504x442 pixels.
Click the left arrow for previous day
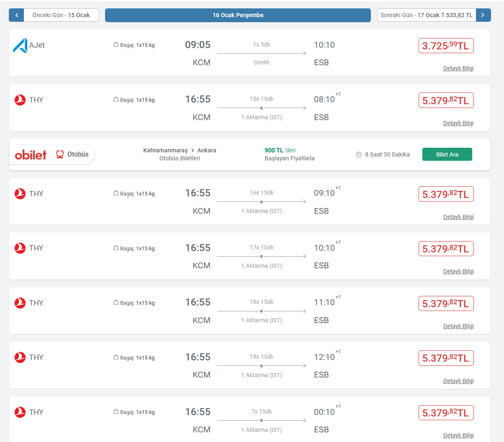click(x=16, y=15)
